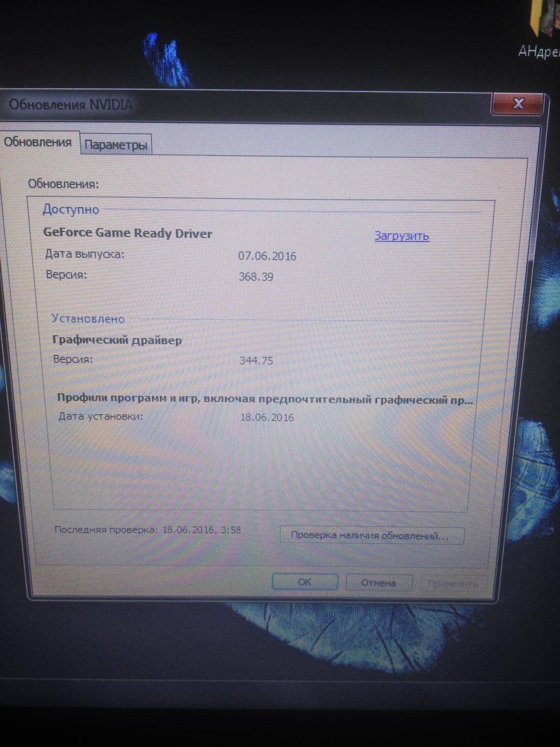The width and height of the screenshot is (560, 747).
Task: Click the Дата установки label
Action: coord(101,416)
